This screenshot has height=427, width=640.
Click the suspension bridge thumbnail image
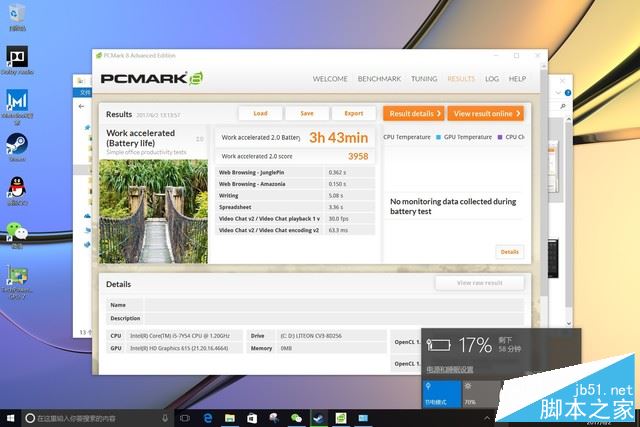click(153, 211)
